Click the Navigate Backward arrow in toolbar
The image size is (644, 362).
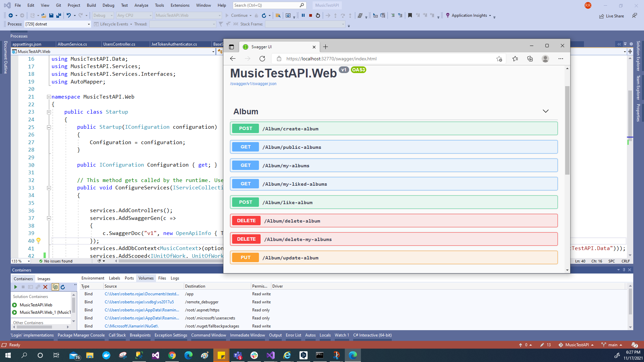coord(11,15)
